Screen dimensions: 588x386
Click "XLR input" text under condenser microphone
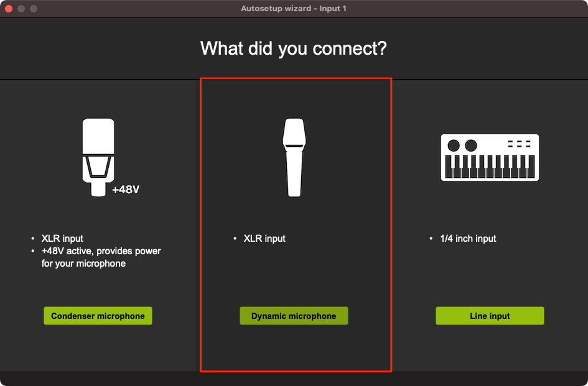click(x=62, y=239)
